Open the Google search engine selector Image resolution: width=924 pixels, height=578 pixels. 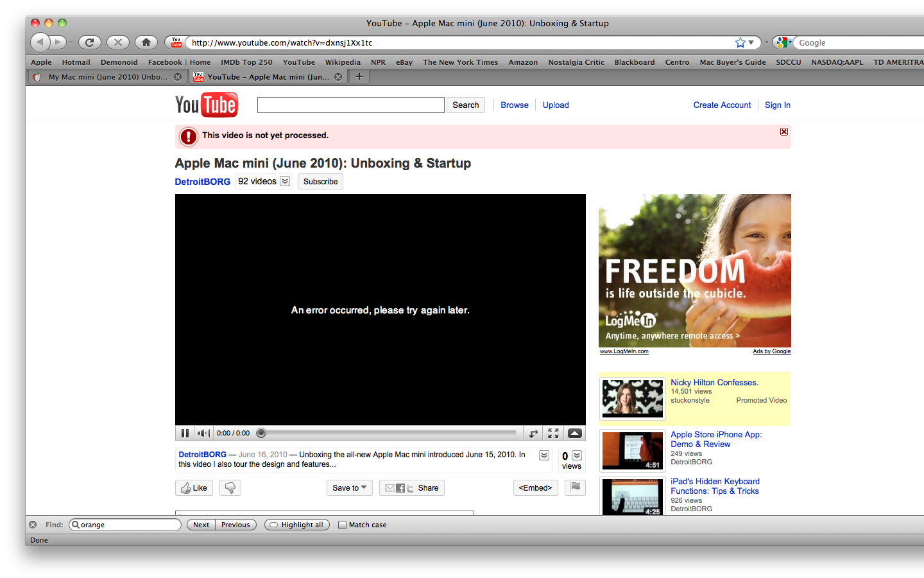pyautogui.click(x=783, y=42)
